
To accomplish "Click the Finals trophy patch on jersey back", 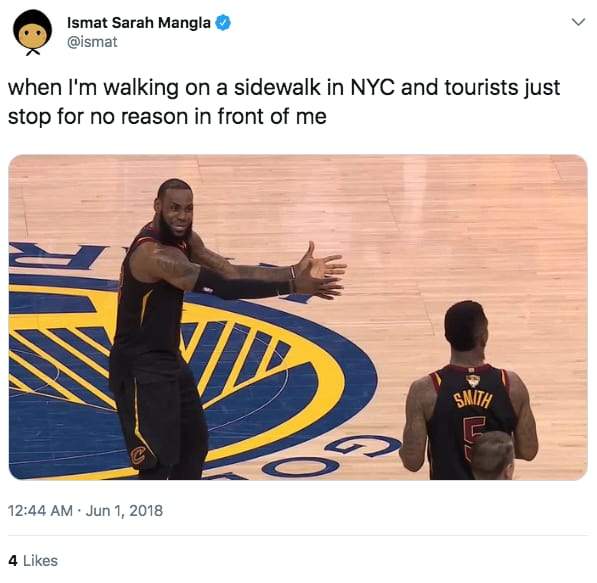I will coord(472,381).
